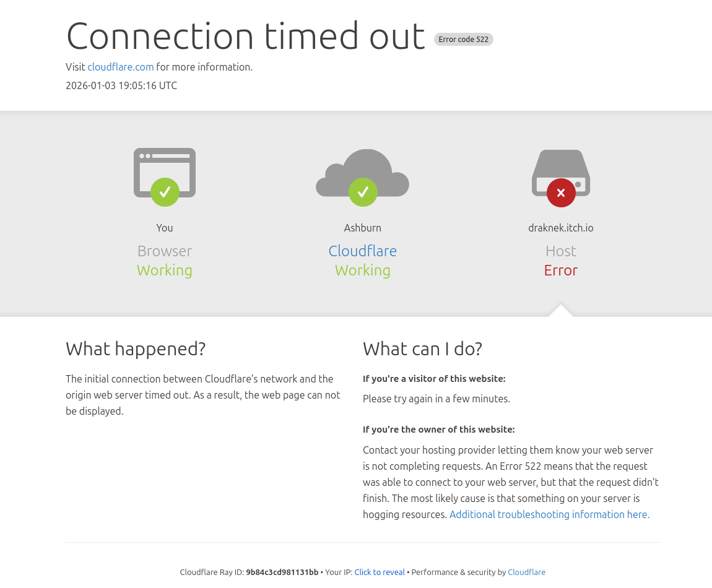712x588 pixels.
Task: Click the green checkmark on the browser icon
Action: tap(165, 192)
